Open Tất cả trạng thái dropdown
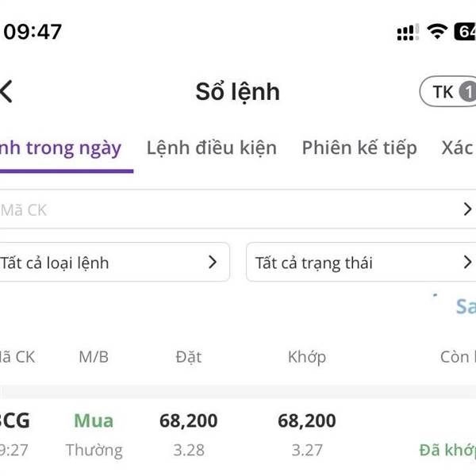 point(362,263)
